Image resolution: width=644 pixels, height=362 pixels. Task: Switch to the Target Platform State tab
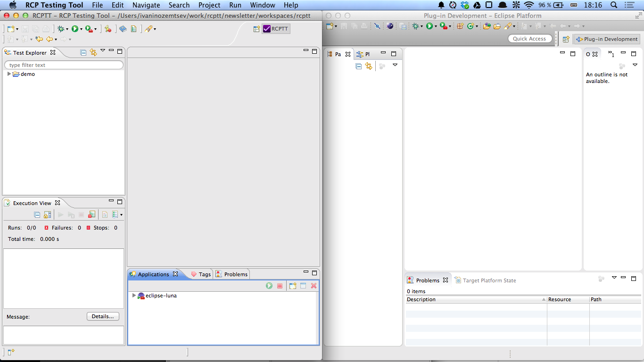click(485, 280)
